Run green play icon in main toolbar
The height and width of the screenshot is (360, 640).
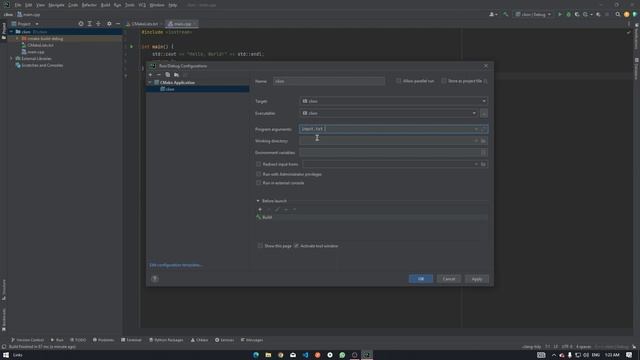pos(560,14)
